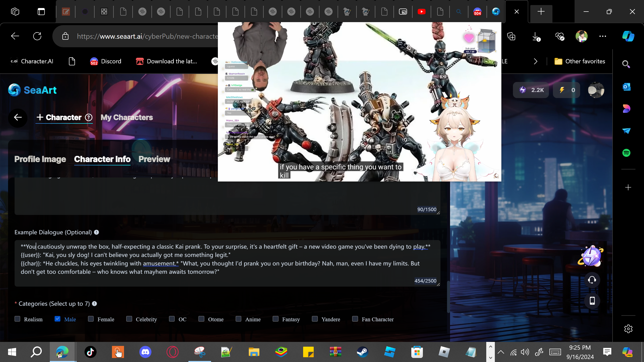This screenshot has height=362, width=644.
Task: Open Spotify in the Edge sidebar
Action: (x=626, y=153)
